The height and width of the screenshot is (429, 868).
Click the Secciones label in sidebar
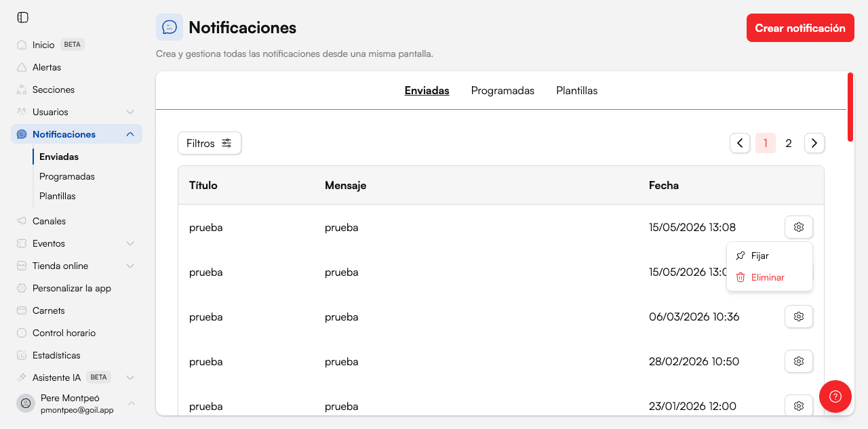tap(54, 89)
